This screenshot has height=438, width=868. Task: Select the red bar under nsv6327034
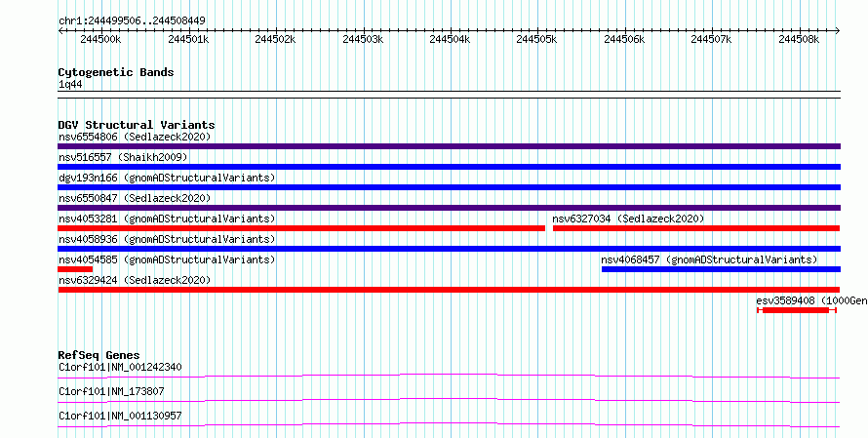pos(696,228)
